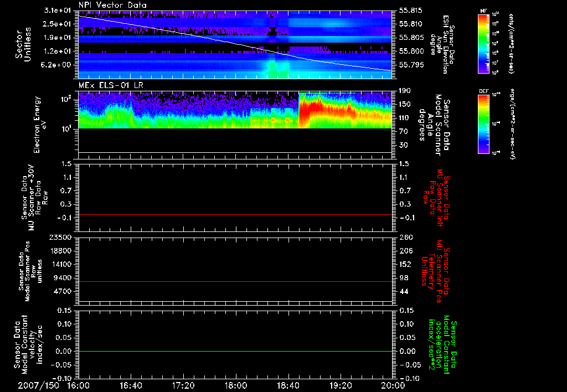
Task: Click the 18:40 time tick label
Action: [x=288, y=385]
